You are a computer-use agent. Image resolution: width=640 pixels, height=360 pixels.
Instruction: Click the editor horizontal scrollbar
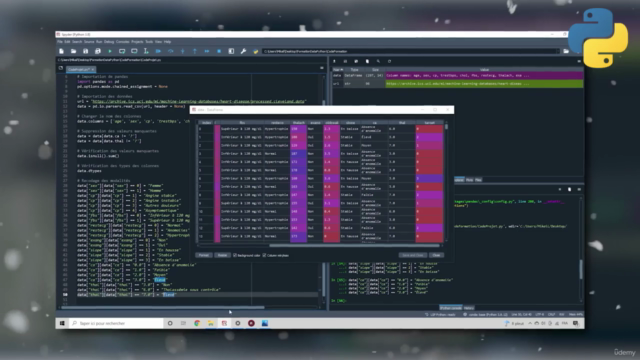(162, 308)
